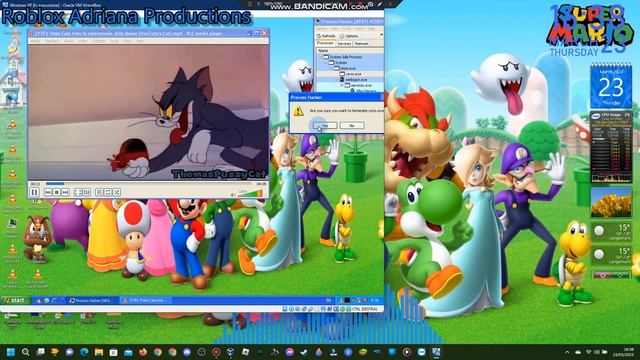Collapse the services.exe tree node

(x=342, y=85)
